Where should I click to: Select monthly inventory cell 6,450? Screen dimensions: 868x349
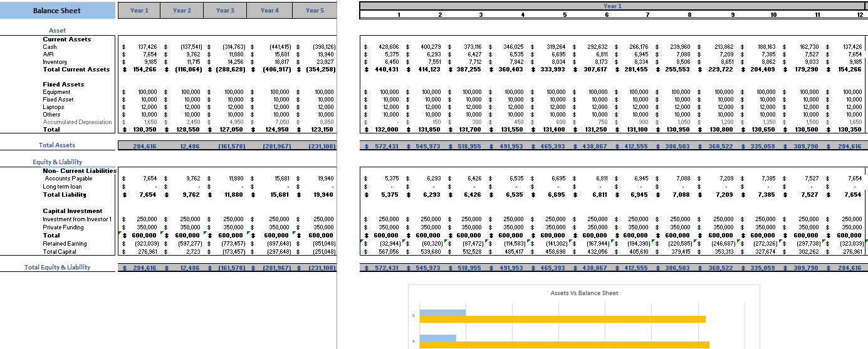coord(391,62)
